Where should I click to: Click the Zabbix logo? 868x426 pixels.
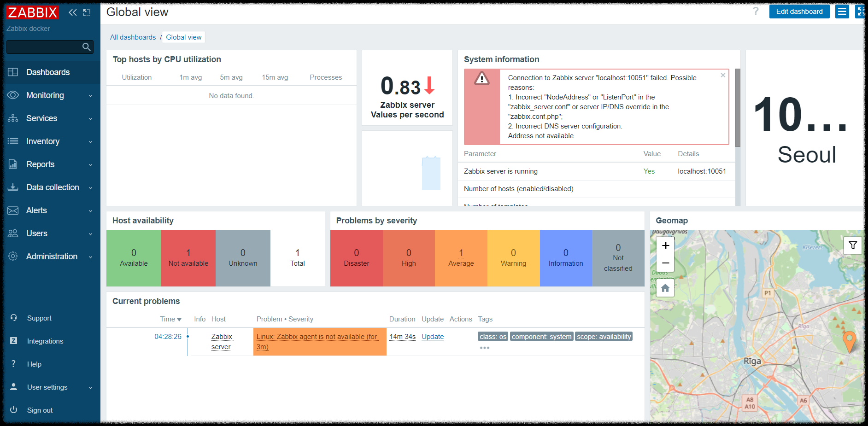pos(32,12)
